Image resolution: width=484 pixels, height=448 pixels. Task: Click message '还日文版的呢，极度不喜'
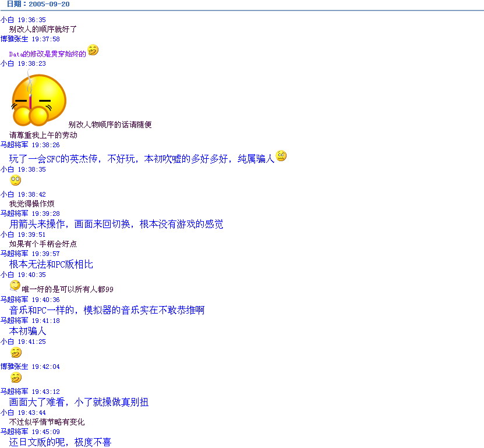[x=60, y=442]
